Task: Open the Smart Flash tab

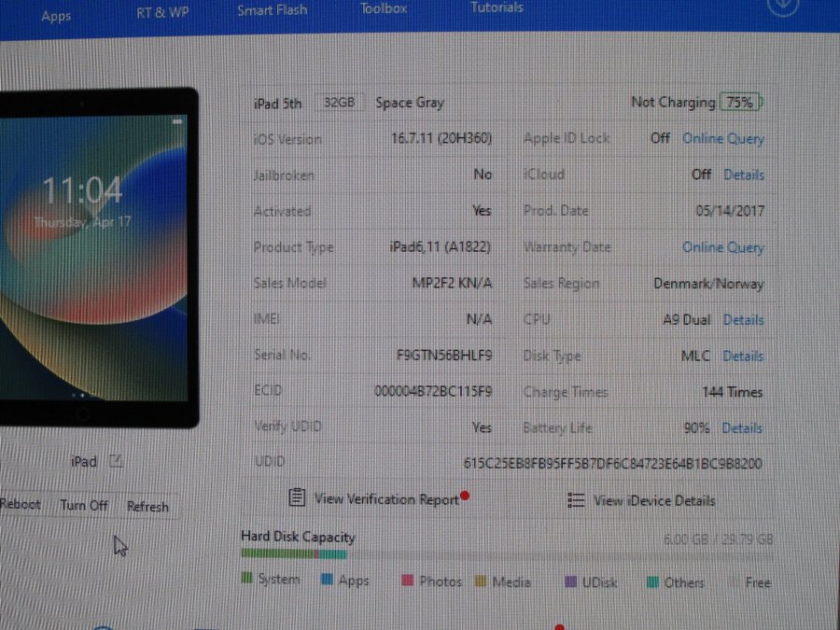Action: coord(273,10)
